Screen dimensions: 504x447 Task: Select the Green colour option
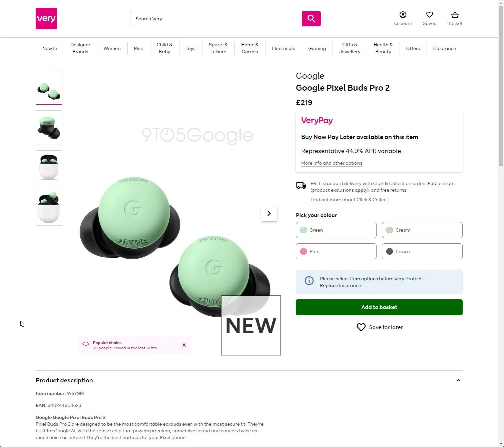click(x=336, y=230)
